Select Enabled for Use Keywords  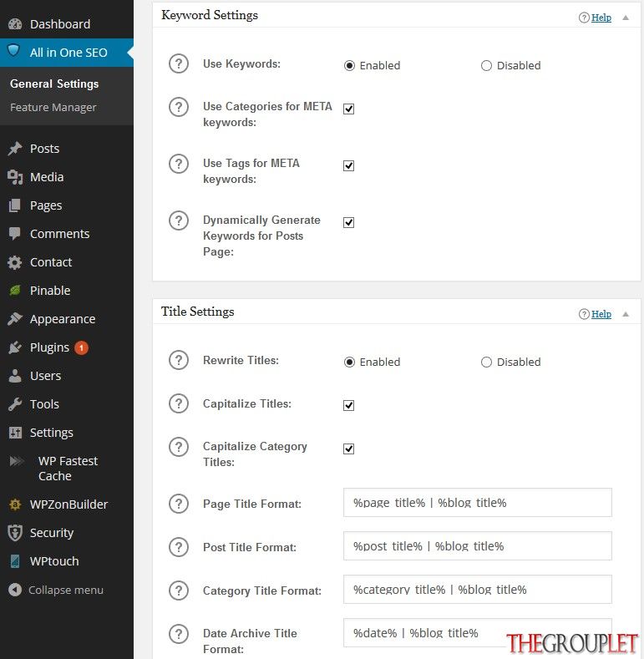349,65
